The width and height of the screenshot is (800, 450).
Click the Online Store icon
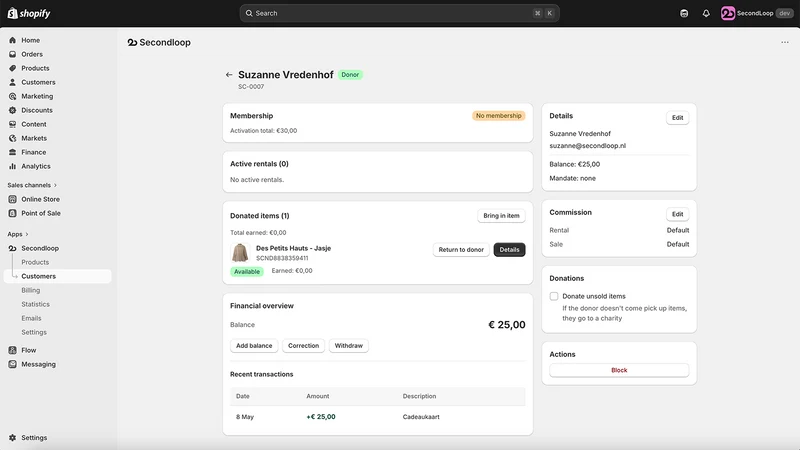[12, 199]
